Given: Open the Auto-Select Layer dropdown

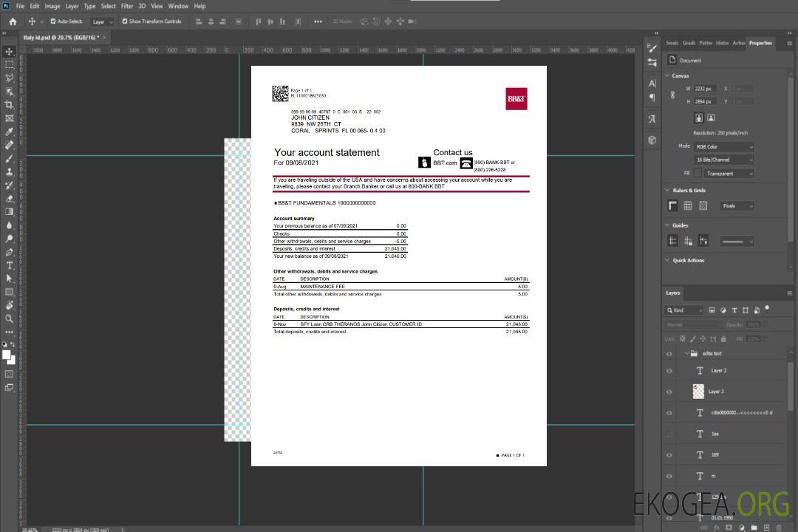Looking at the screenshot, I should click(x=102, y=22).
